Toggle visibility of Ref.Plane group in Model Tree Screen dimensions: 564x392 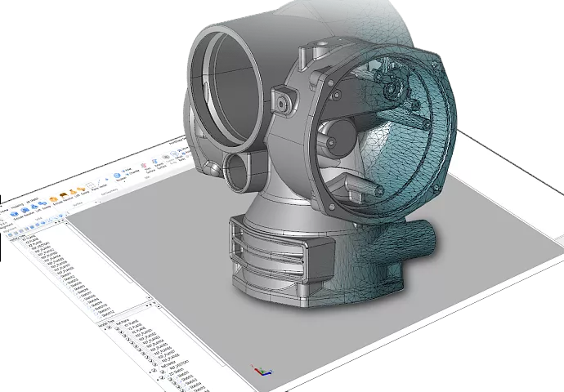point(109,327)
